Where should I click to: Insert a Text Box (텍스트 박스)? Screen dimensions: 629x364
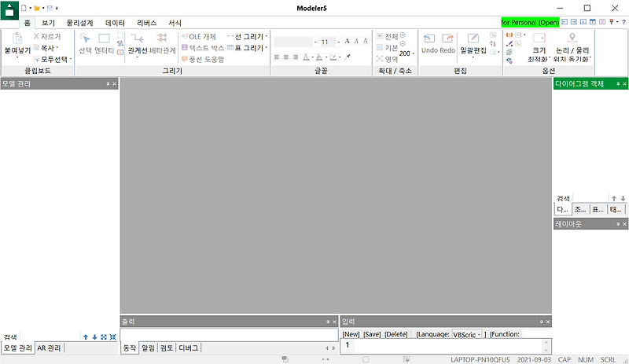(x=203, y=48)
